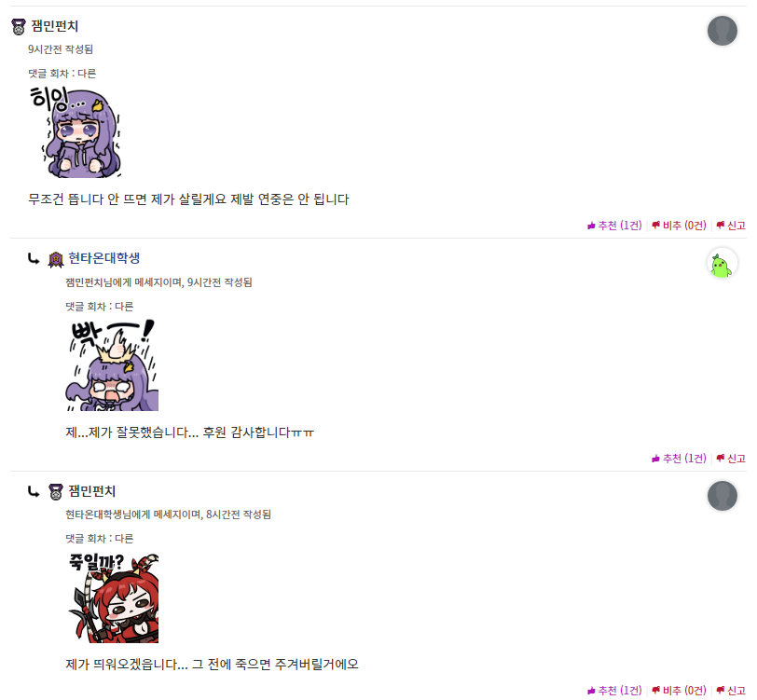This screenshot has height=700, width=757.
Task: Report the last comment using 신고
Action: (731, 691)
